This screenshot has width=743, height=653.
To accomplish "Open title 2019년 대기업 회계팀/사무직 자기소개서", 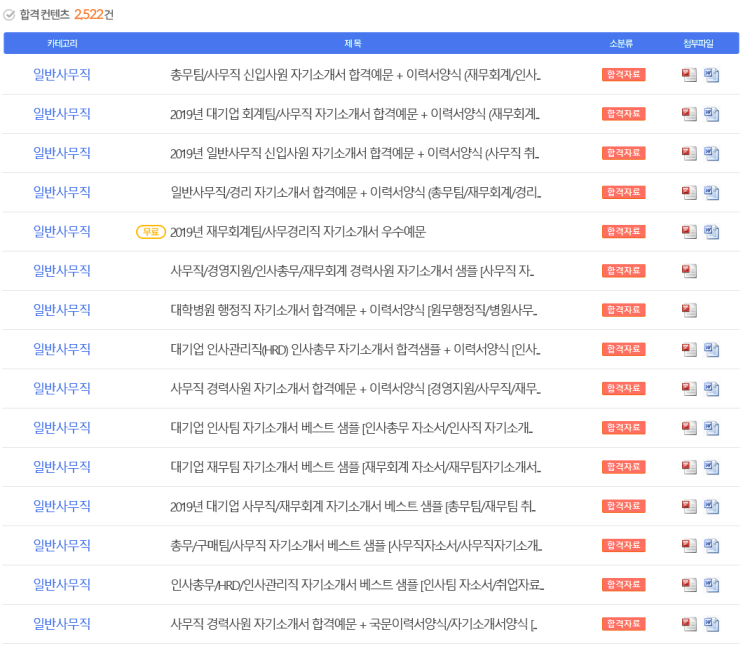I will coord(355,114).
